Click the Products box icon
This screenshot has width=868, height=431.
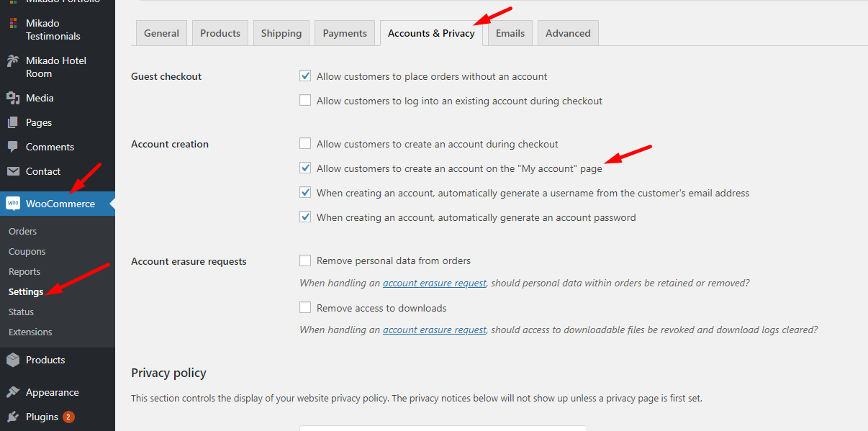(x=12, y=360)
